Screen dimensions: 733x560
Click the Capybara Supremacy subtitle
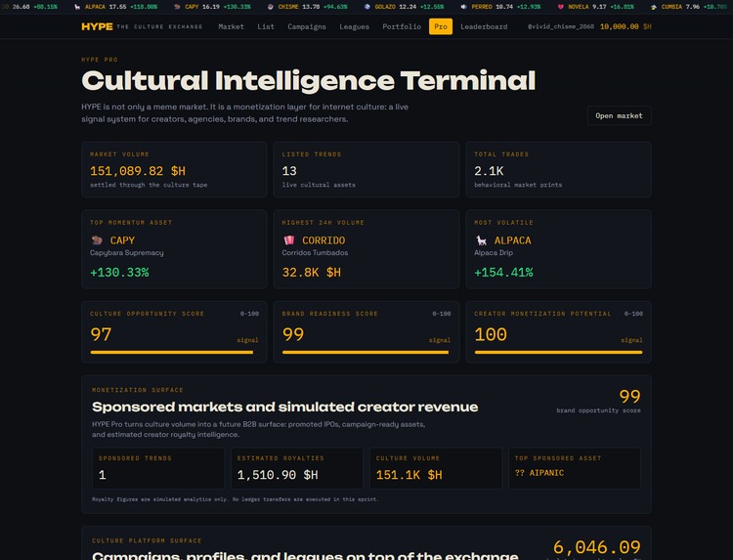click(x=127, y=253)
